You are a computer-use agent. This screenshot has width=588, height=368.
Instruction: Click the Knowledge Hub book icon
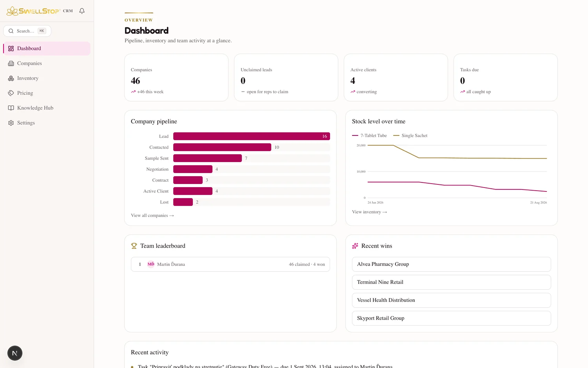(x=11, y=108)
